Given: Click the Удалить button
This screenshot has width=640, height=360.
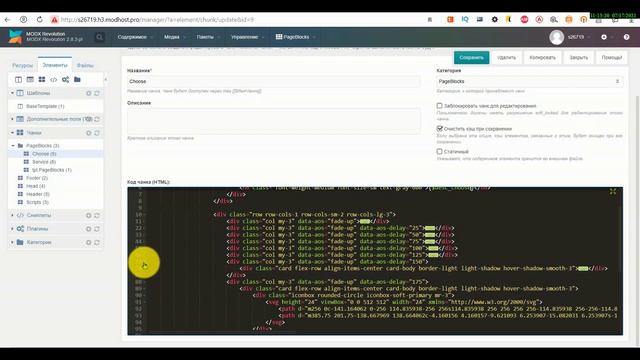Looking at the screenshot, I should tap(507, 58).
